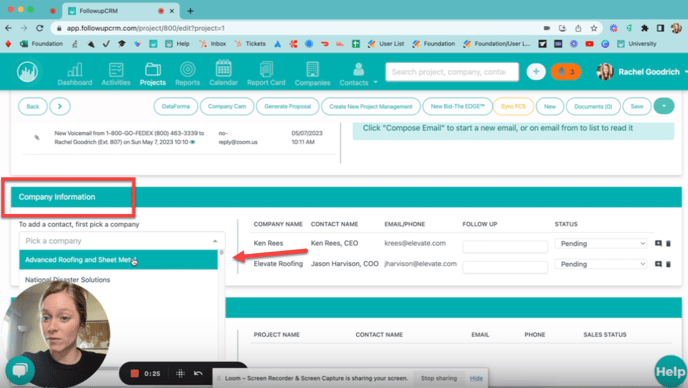This screenshot has width=688, height=388.
Task: Click the Company Cam button
Action: 227,106
